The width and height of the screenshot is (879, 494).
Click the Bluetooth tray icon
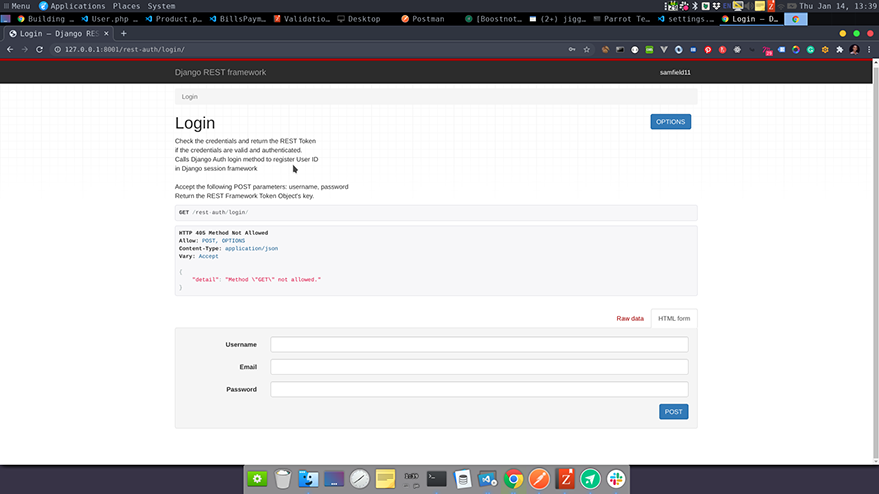pos(695,6)
